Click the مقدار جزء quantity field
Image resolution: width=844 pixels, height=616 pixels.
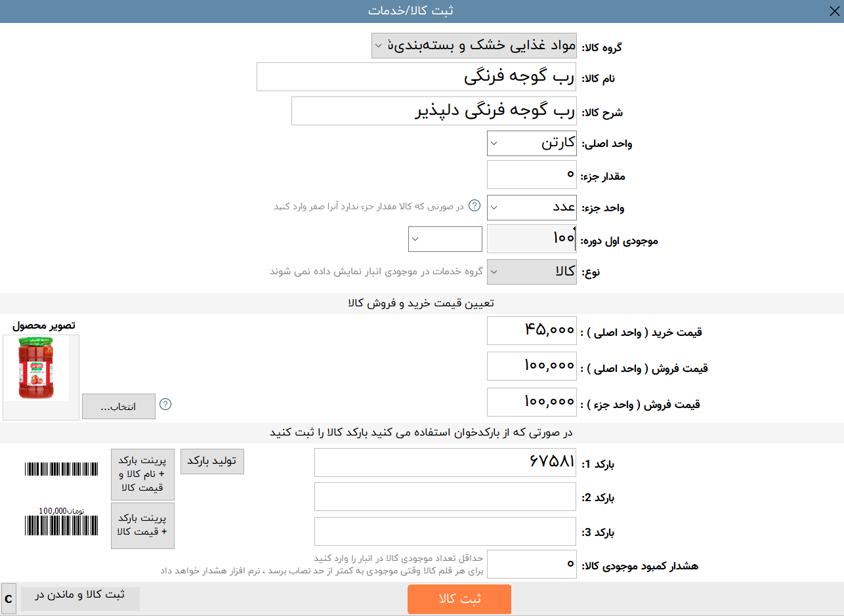[x=532, y=175]
